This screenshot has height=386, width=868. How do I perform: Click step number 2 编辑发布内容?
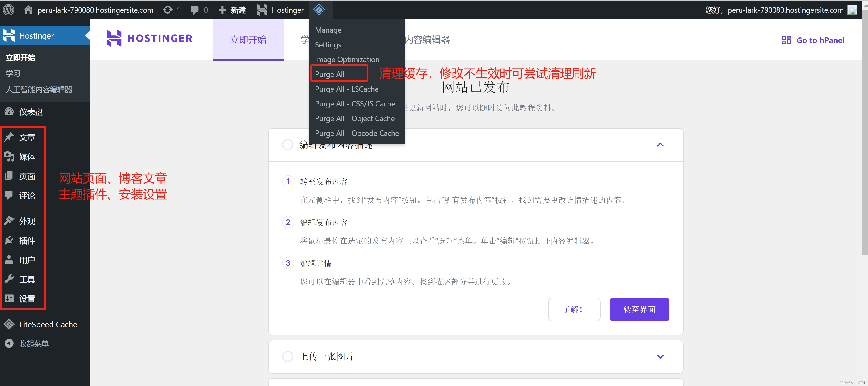click(288, 222)
